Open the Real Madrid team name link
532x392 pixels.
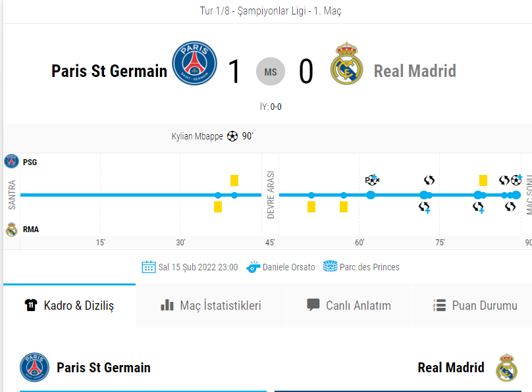tap(415, 71)
